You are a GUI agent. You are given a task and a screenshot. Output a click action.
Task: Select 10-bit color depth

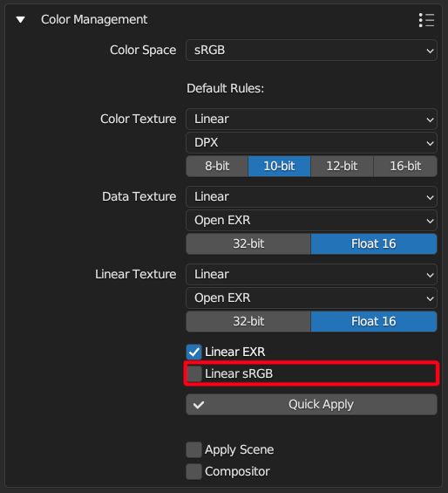coord(279,166)
